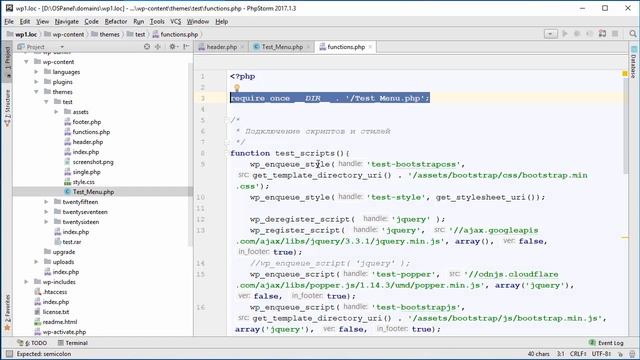Open the Structure tool window
The image size is (640, 360).
coord(7,108)
